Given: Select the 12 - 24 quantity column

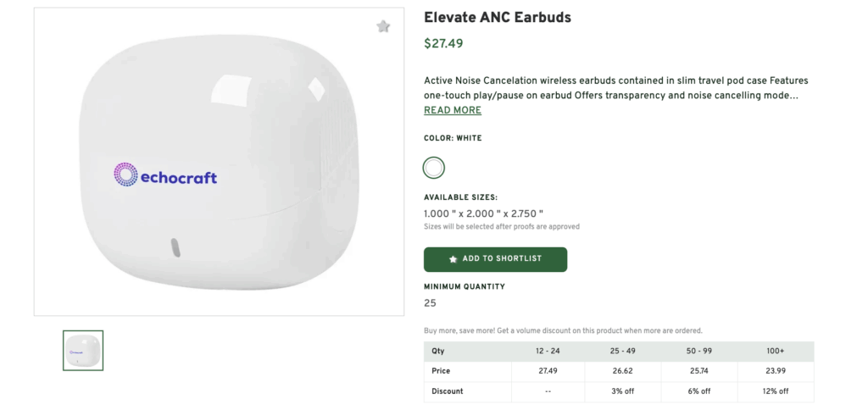Looking at the screenshot, I should 548,352.
